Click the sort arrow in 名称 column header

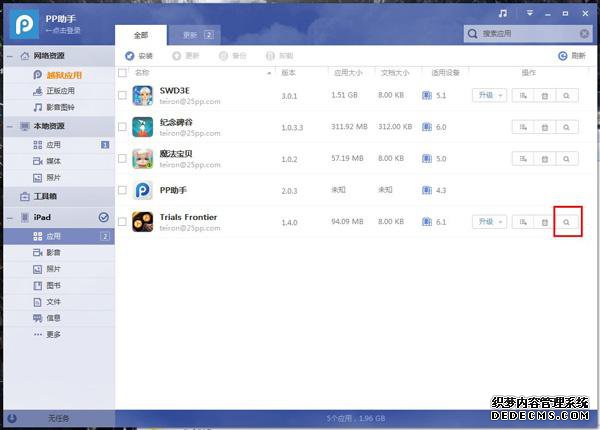[x=269, y=73]
